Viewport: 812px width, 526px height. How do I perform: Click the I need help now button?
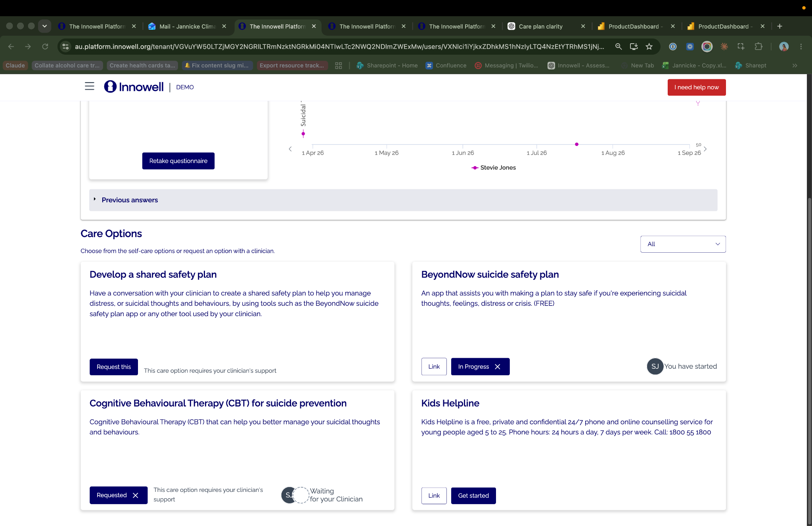[x=697, y=87]
